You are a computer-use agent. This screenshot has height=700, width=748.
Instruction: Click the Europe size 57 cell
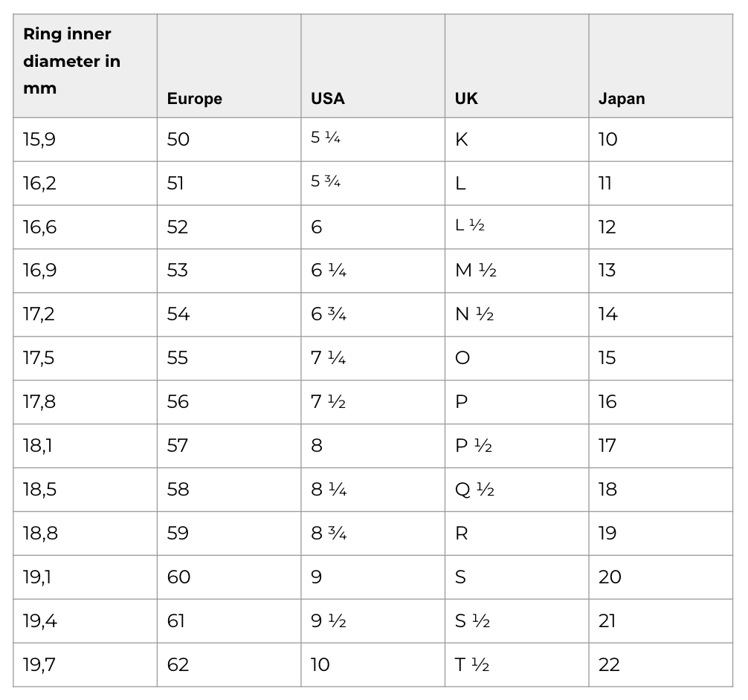[x=178, y=446]
